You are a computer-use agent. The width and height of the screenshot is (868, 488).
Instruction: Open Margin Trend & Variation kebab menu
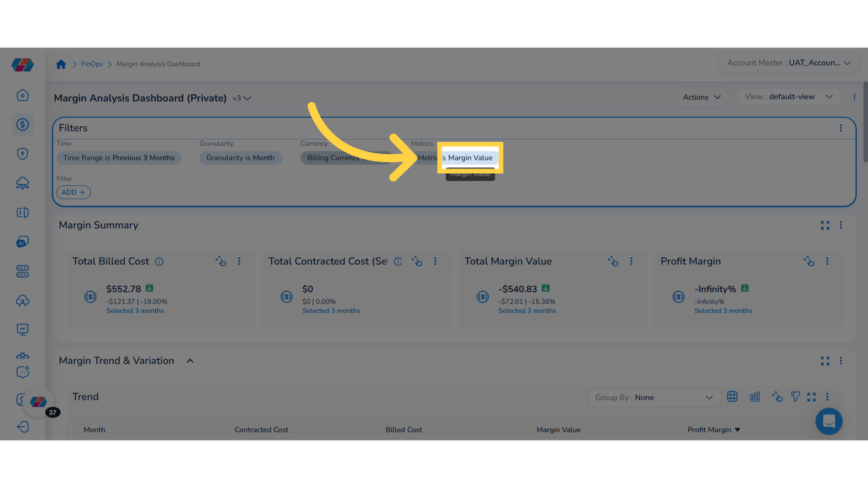pos(841,361)
